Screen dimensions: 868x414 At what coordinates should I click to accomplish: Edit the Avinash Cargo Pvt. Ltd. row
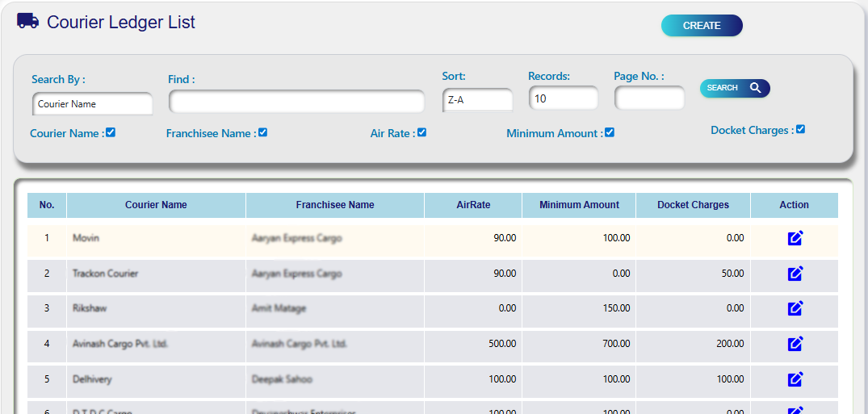coord(795,344)
